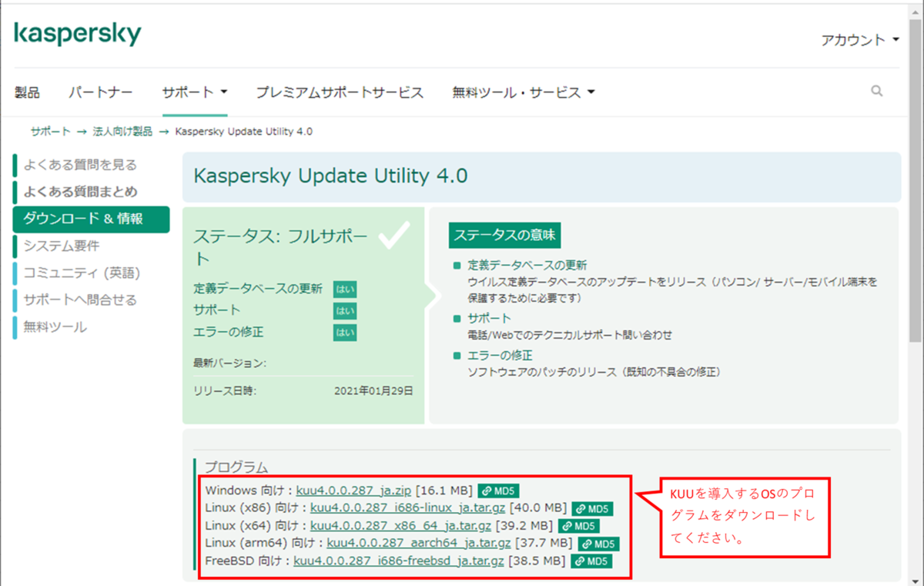The height and width of the screenshot is (586, 924).
Task: Select システム要件 in sidebar
Action: click(62, 246)
